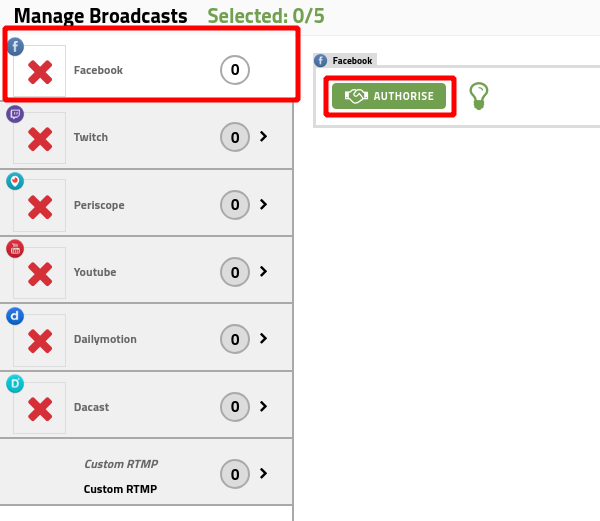Expand the Custom RTMP row chevron
Viewport: 600px width, 521px height.
(263, 474)
